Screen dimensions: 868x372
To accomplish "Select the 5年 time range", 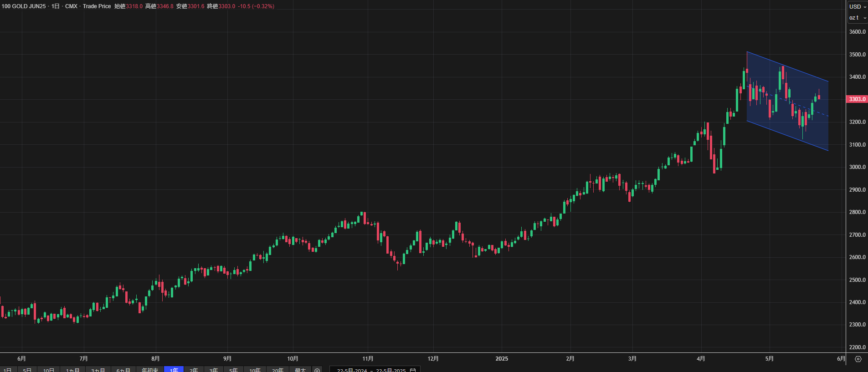I will pos(233,370).
